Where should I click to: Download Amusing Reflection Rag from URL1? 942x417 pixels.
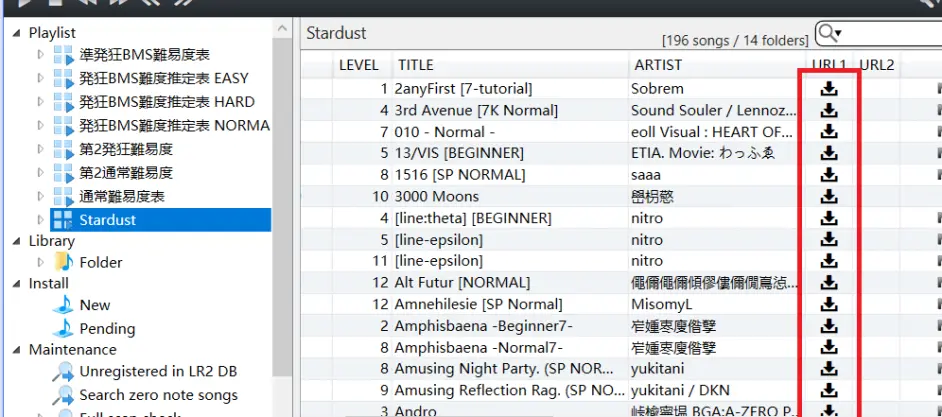[829, 390]
